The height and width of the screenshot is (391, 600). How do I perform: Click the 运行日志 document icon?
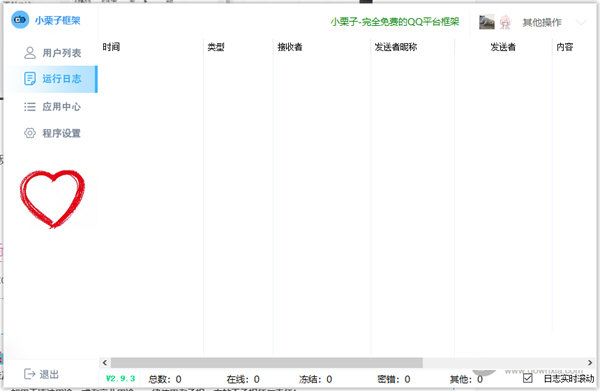coord(30,79)
